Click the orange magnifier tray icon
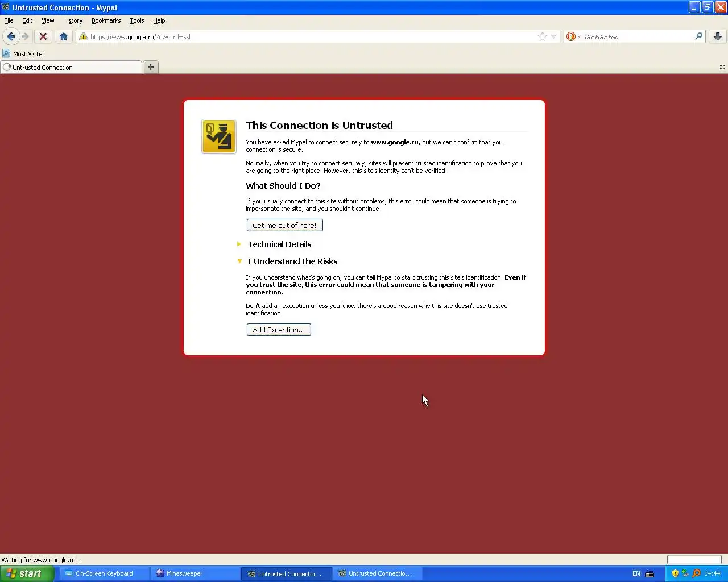The image size is (728, 582). pos(696,573)
